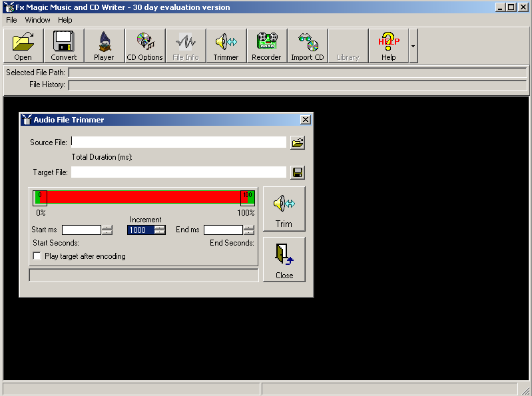This screenshot has height=396, width=532.
Task: Click the End Seconds label
Action: (232, 243)
